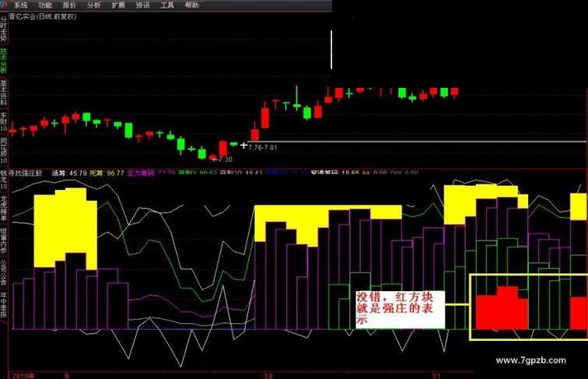Open the 帮助 menu
588x379 pixels.
[191, 5]
